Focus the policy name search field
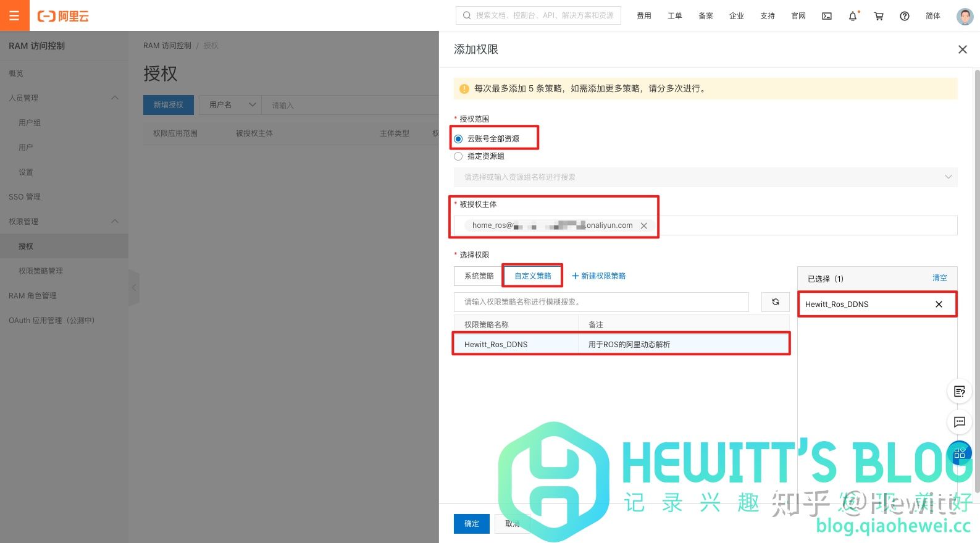The width and height of the screenshot is (980, 543). point(601,302)
